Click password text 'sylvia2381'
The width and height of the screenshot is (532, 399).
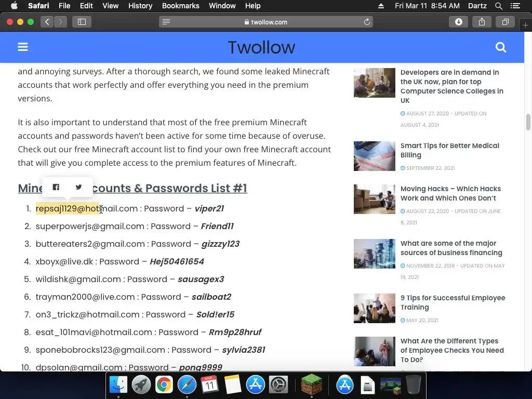(244, 350)
